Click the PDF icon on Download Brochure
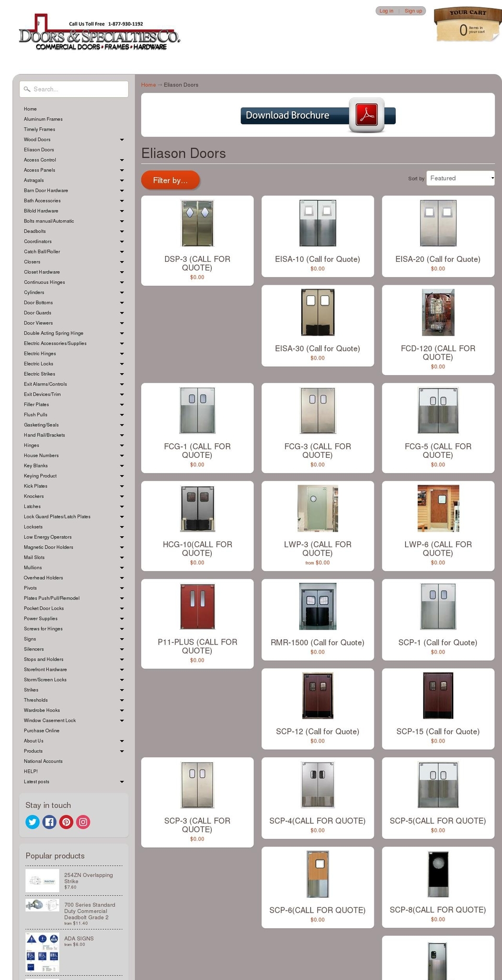Screen dimensions: 502x980 pos(367,114)
